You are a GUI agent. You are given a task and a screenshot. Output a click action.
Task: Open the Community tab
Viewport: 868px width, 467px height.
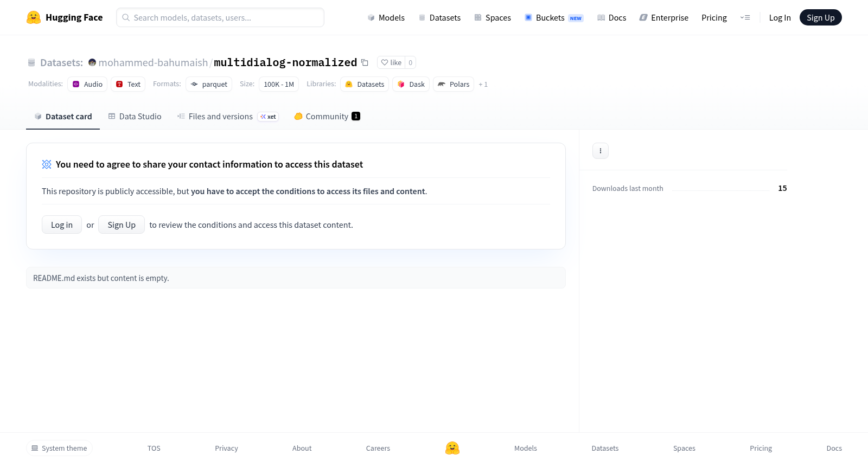pyautogui.click(x=327, y=117)
